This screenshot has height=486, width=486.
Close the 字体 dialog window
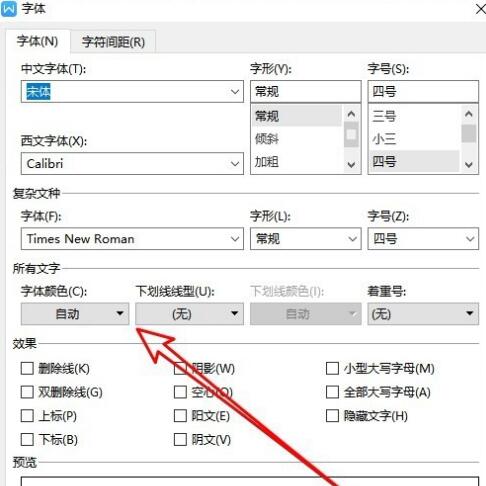pyautogui.click(x=480, y=9)
